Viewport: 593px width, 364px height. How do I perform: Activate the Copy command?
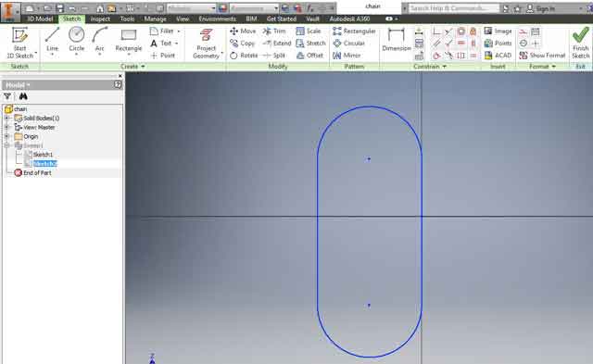[243, 44]
